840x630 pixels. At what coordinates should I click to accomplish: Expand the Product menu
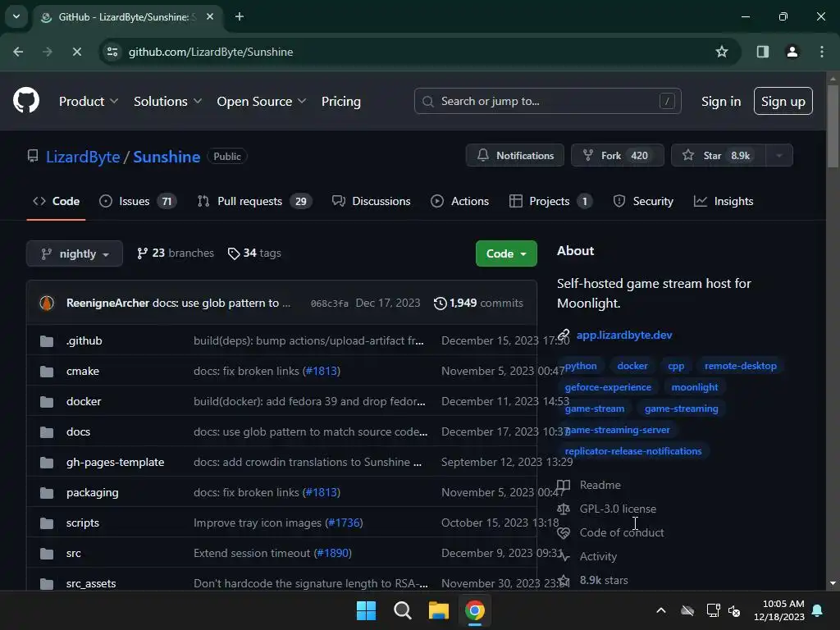point(89,101)
